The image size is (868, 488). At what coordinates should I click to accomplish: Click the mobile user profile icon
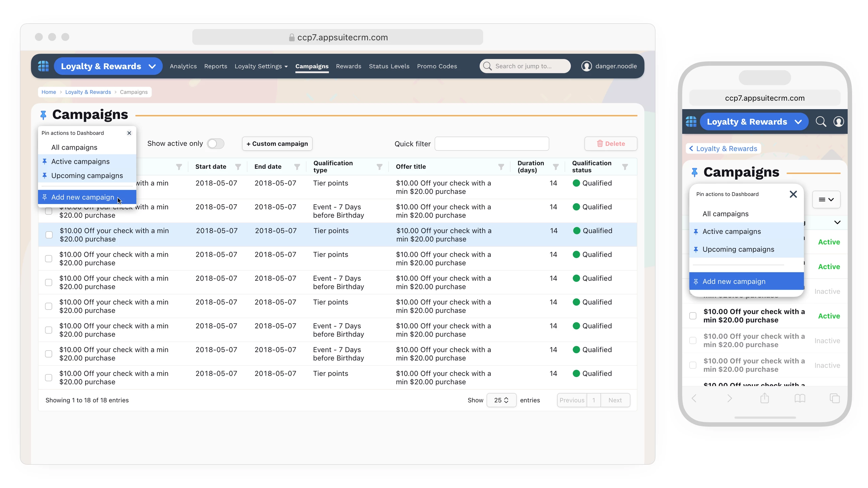point(839,122)
